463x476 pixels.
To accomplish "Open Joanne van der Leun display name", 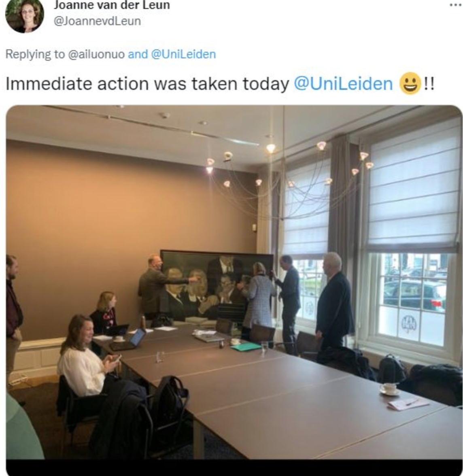I will (112, 5).
